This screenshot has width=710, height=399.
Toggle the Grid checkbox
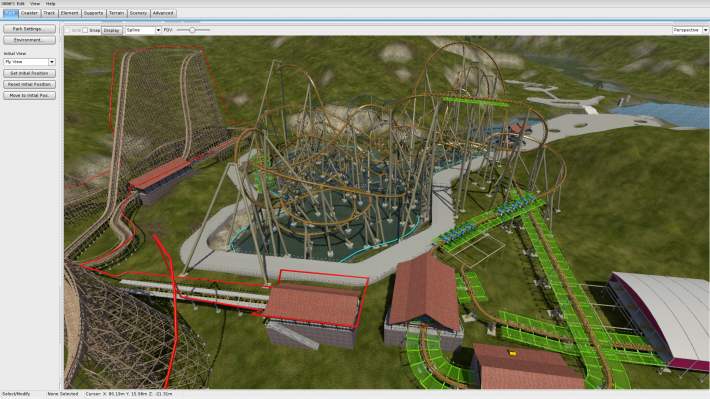point(67,30)
